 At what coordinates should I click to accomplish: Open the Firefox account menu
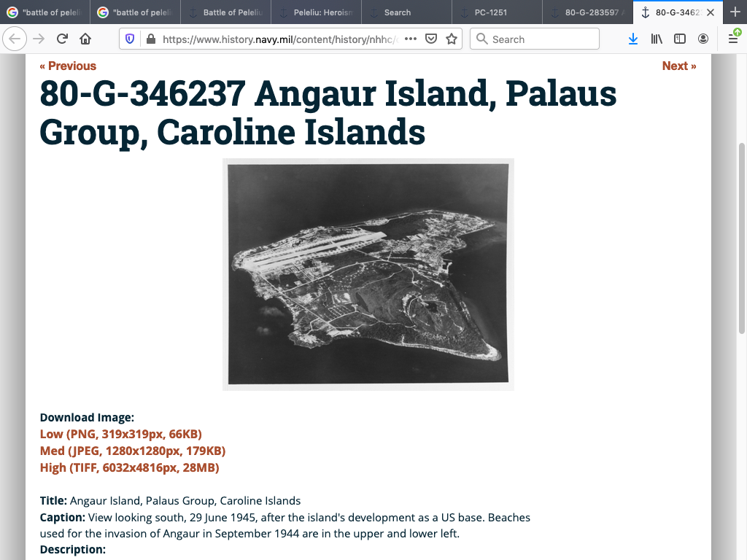click(x=703, y=39)
